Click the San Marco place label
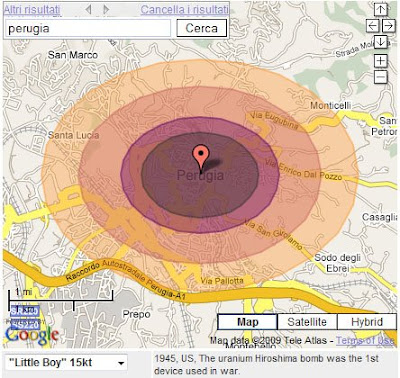The height and width of the screenshot is (378, 400). pyautogui.click(x=73, y=55)
